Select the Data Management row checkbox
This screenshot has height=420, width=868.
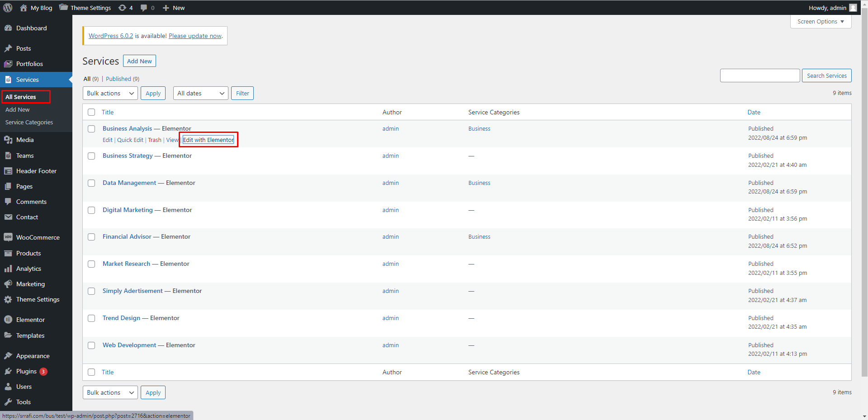[91, 183]
